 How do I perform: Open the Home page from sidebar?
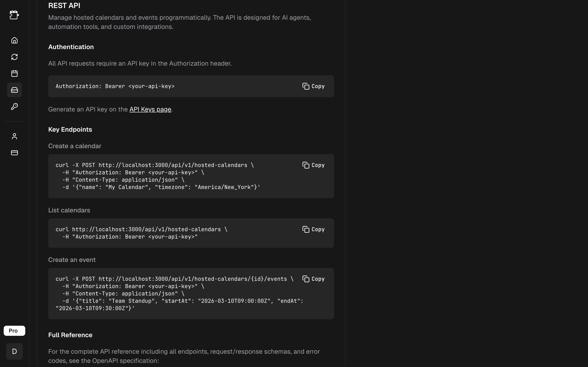point(14,40)
